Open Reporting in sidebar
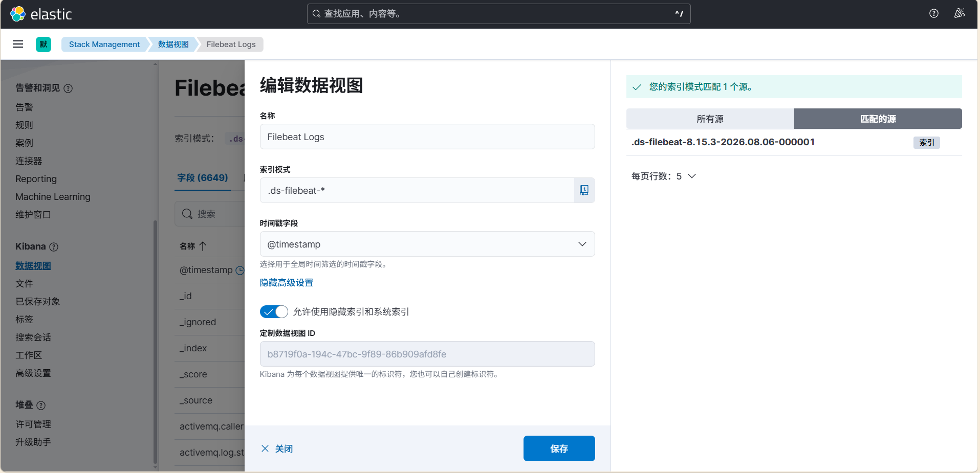The image size is (980, 473). [36, 178]
